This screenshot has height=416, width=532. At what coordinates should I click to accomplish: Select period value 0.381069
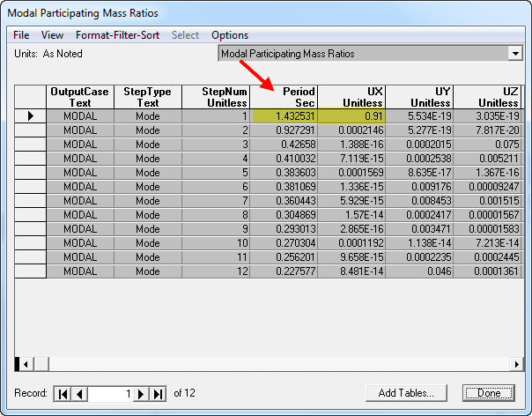284,187
